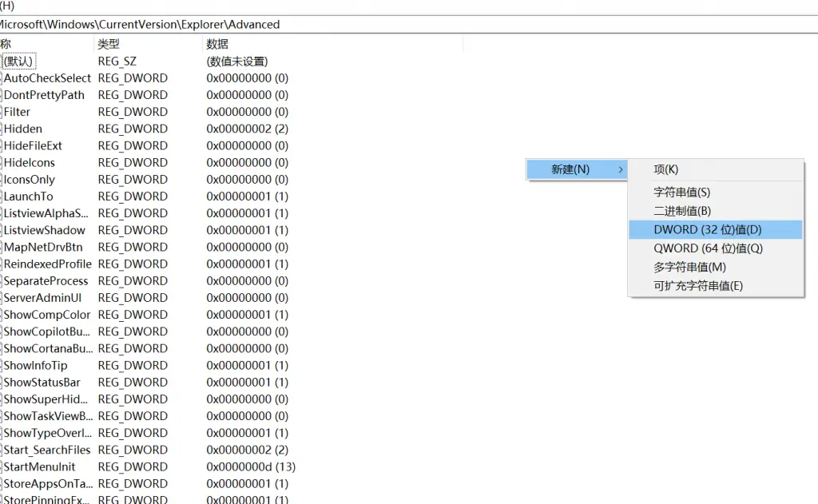This screenshot has width=818, height=504.
Task: Select the LaunchTo value
Action: pyautogui.click(x=28, y=196)
